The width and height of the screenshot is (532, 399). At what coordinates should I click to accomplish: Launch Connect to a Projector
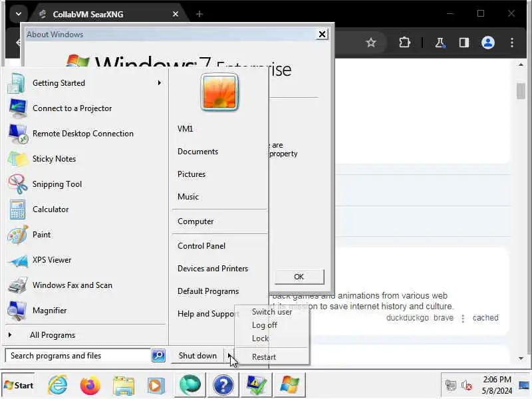tap(85, 108)
